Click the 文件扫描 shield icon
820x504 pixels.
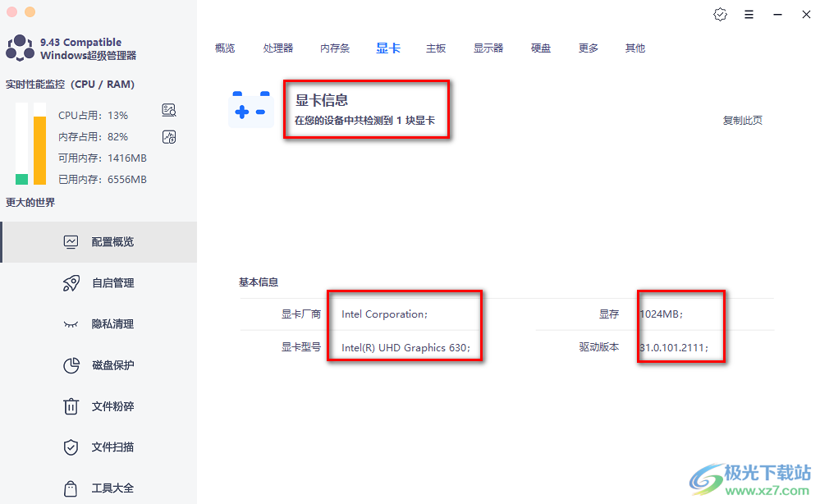pyautogui.click(x=71, y=447)
